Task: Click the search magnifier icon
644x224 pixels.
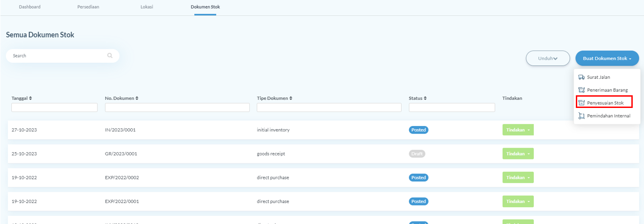Action: pos(110,56)
